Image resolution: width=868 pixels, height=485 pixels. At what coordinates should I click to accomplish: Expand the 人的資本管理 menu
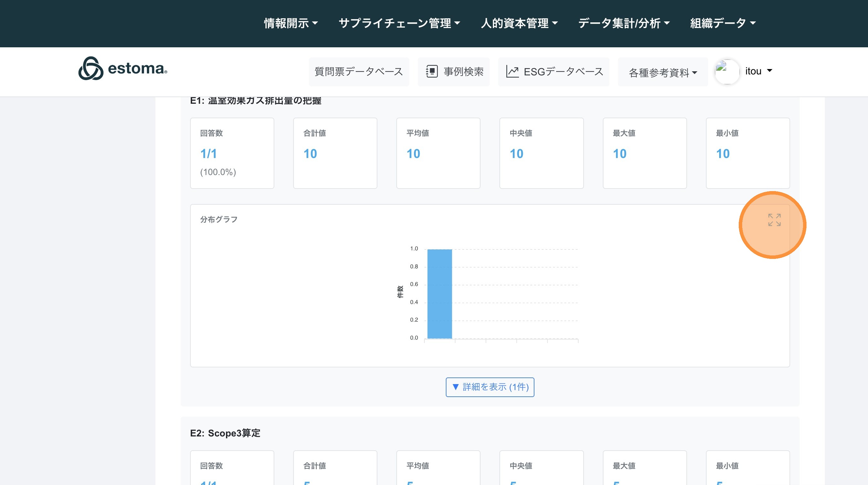519,23
